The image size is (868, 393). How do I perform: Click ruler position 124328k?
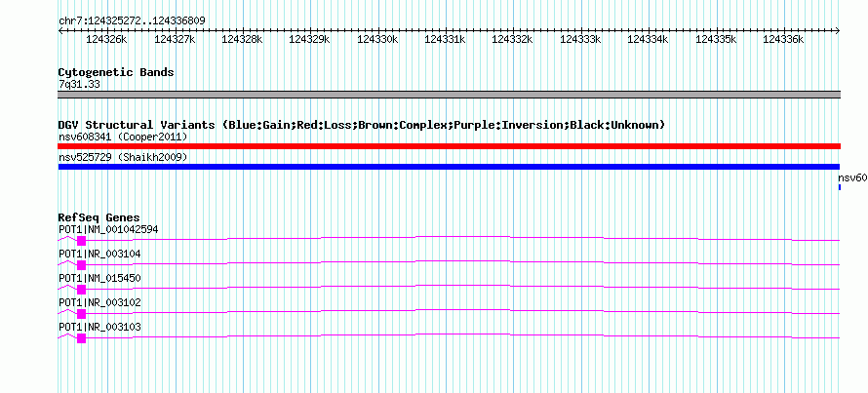243,39
